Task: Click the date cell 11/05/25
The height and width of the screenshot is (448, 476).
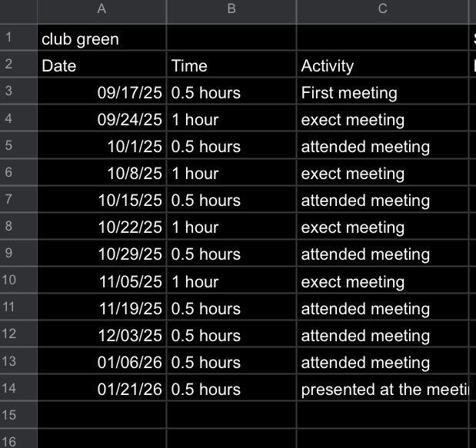Action: (102, 282)
